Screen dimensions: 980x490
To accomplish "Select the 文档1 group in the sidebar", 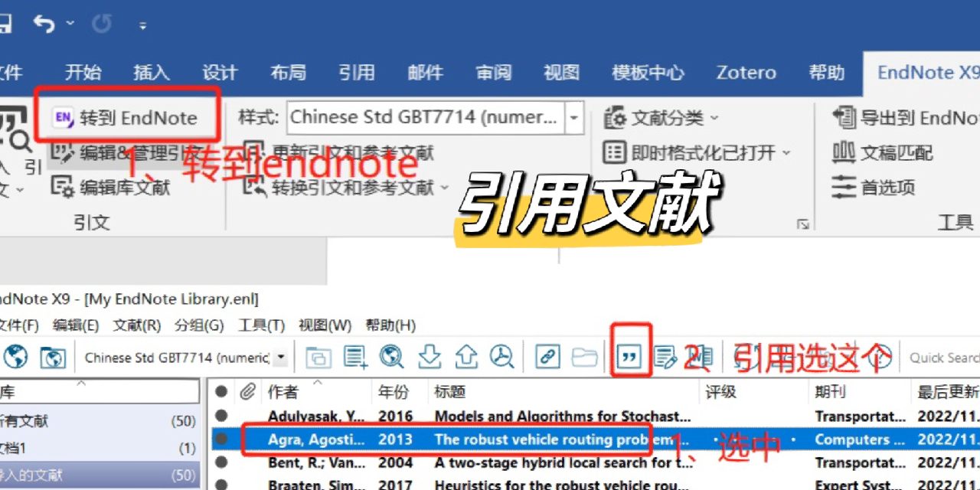I will click(98, 448).
